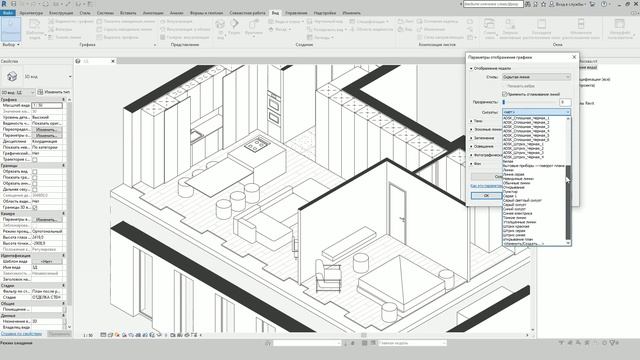Click the Основная надпись (Title Block) icon
Screen dimensions: 640x360
pyautogui.click(x=420, y=21)
